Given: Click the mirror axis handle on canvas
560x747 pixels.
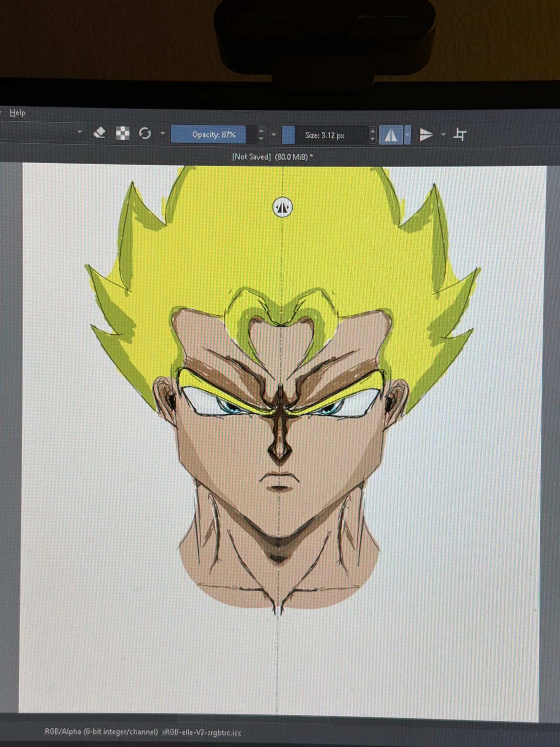Looking at the screenshot, I should click(282, 207).
